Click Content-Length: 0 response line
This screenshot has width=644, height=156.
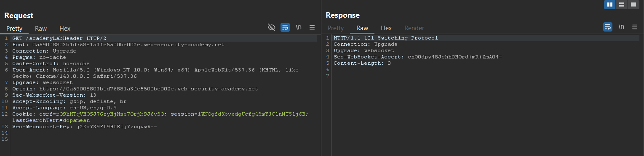tap(362, 63)
